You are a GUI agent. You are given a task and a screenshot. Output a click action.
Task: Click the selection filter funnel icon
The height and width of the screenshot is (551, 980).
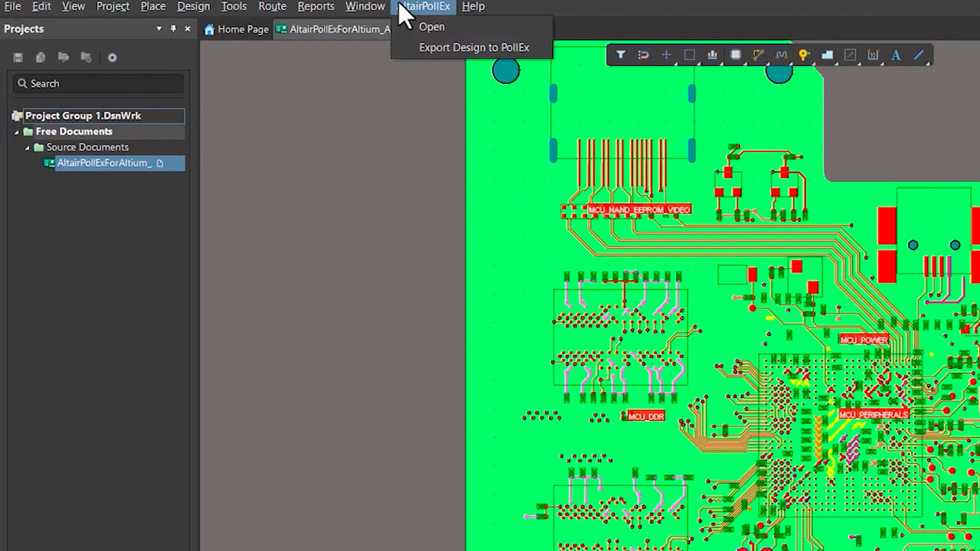(x=621, y=55)
